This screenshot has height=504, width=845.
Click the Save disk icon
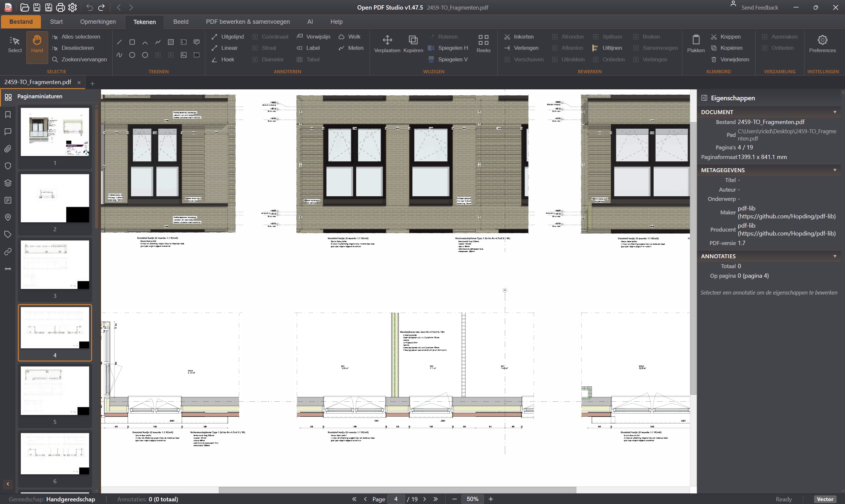click(x=37, y=7)
